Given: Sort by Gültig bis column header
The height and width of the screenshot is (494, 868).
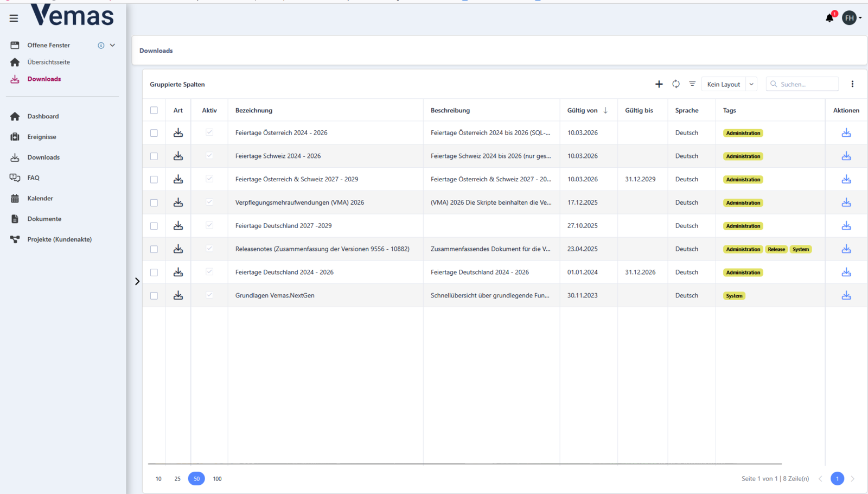Looking at the screenshot, I should [639, 110].
